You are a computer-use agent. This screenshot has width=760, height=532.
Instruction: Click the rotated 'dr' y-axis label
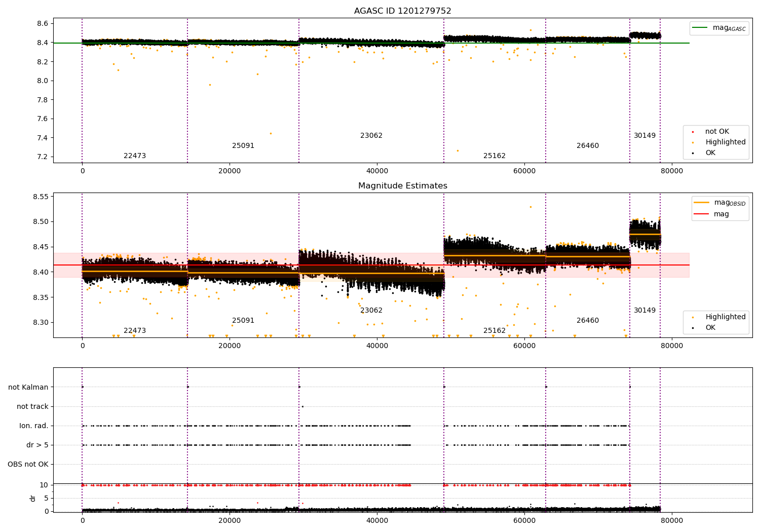tap(33, 498)
